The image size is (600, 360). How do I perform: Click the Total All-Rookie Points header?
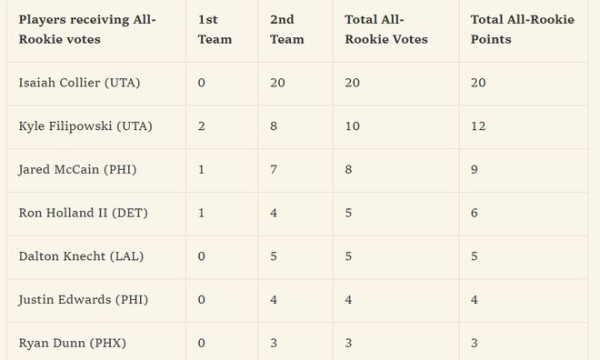coord(522,29)
